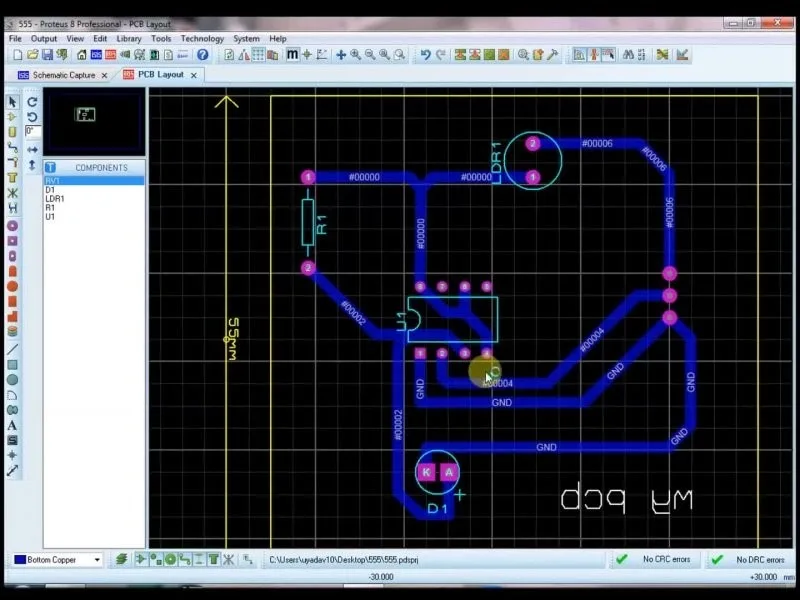The height and width of the screenshot is (600, 800).
Task: Click the New Project toolbar icon
Action: (18, 55)
